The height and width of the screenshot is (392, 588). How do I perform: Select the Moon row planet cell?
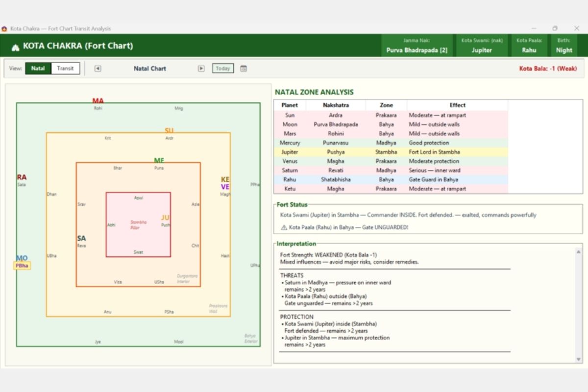290,124
